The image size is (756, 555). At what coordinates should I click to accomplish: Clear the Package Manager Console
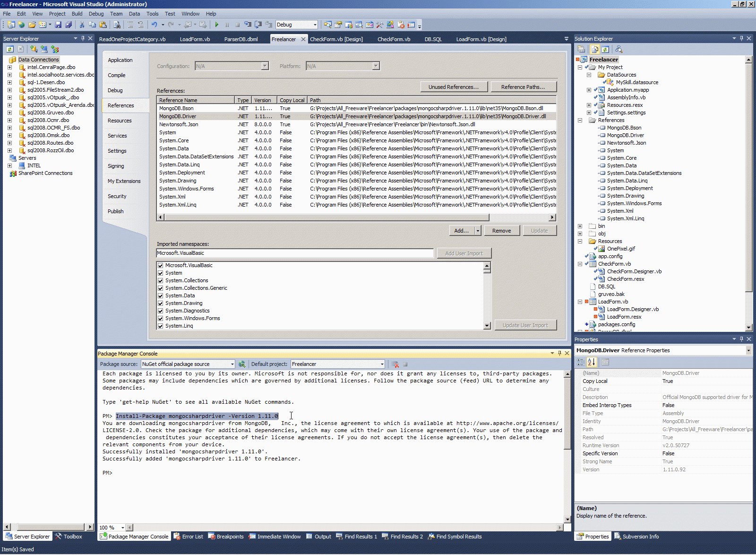(395, 364)
